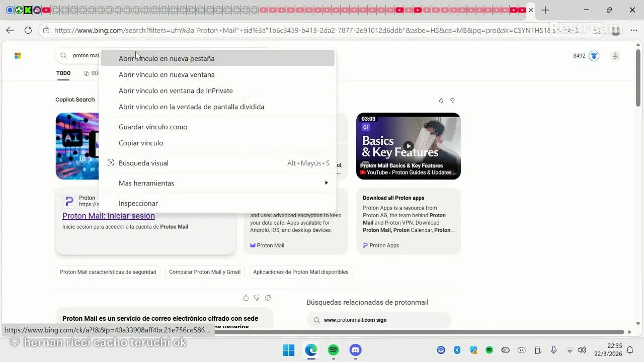Open the Discord tray icon
The width and height of the screenshot is (644, 362).
(522, 350)
